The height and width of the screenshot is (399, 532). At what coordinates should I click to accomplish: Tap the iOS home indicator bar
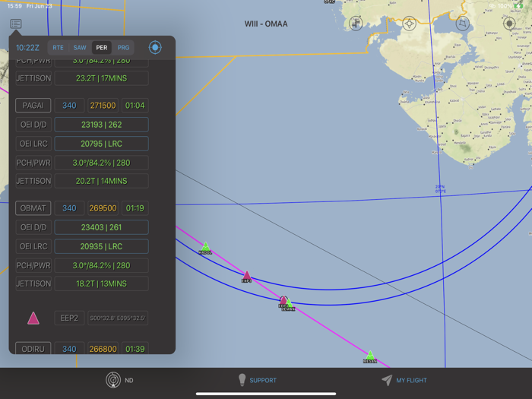click(266, 394)
